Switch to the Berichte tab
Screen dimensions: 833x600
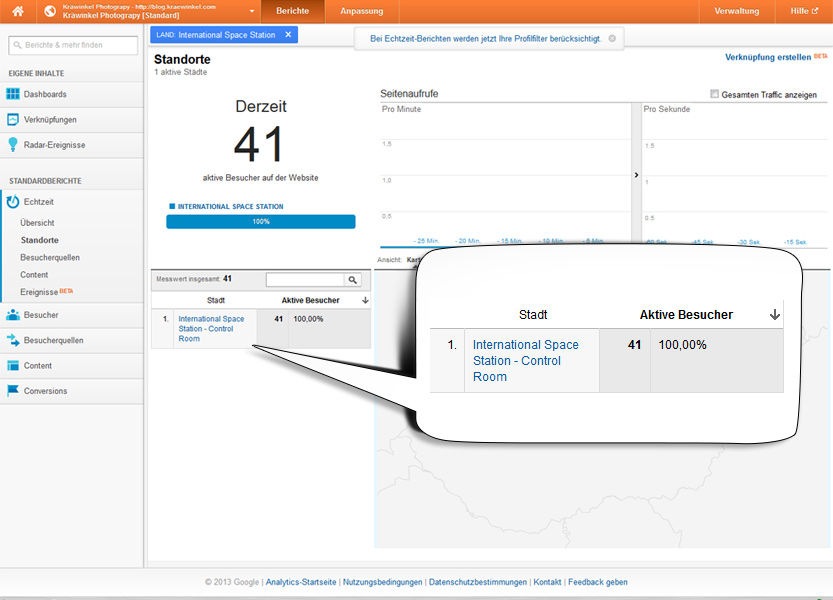pyautogui.click(x=293, y=11)
